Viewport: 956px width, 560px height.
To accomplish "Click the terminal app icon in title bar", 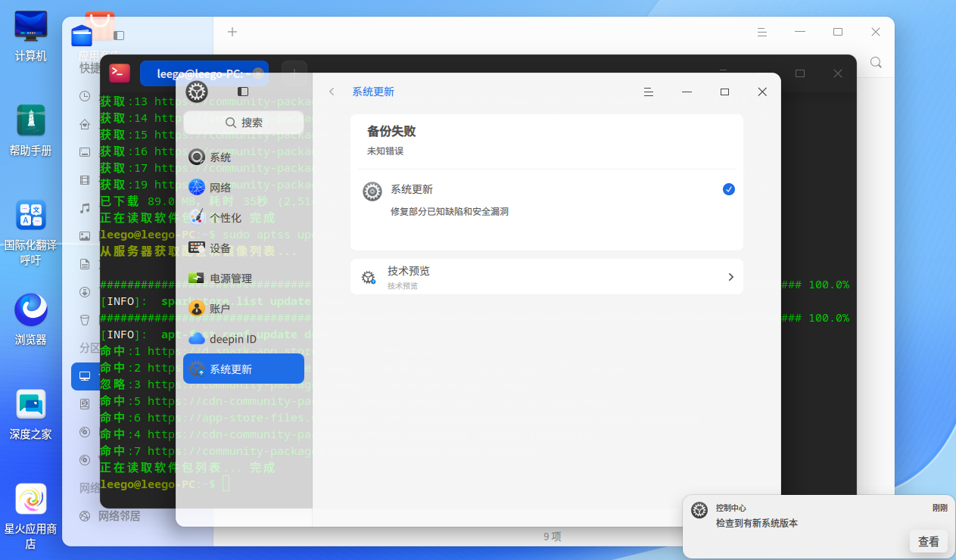I will pos(120,73).
